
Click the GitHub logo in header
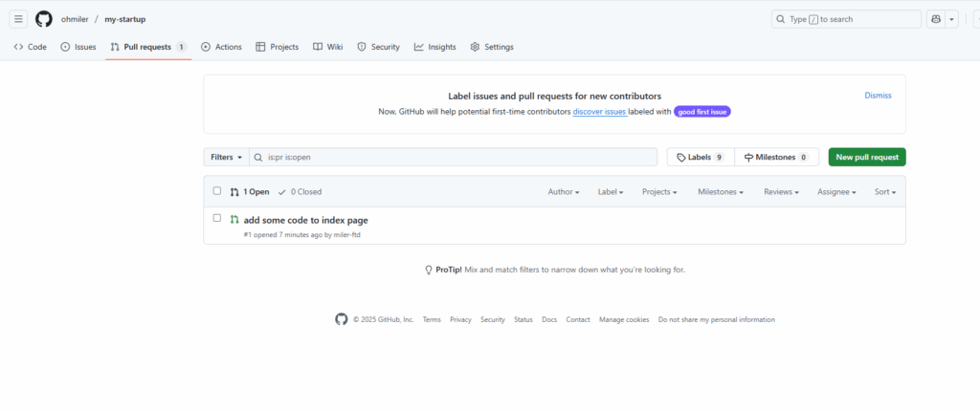[44, 19]
